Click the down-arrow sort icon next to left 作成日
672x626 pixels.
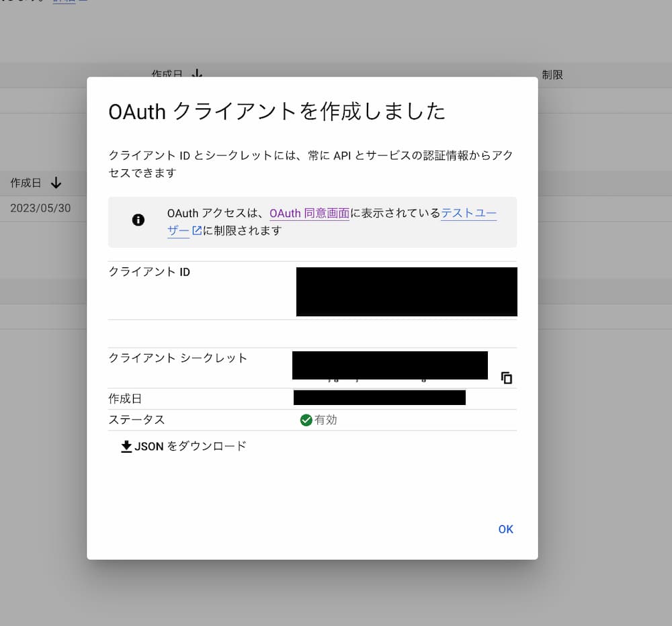coord(56,183)
